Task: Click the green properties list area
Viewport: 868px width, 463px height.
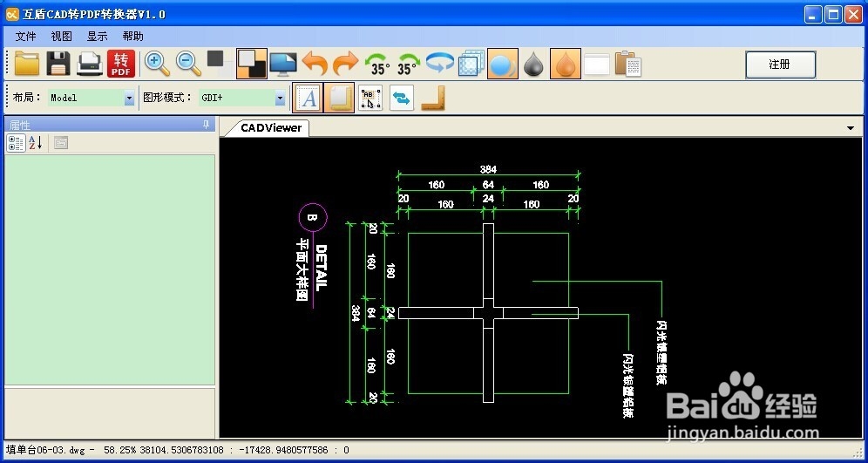Action: (110, 269)
